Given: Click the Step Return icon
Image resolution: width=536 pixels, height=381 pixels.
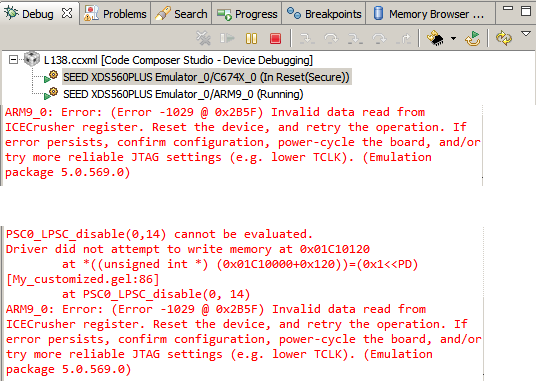Looking at the screenshot, I should (x=403, y=38).
